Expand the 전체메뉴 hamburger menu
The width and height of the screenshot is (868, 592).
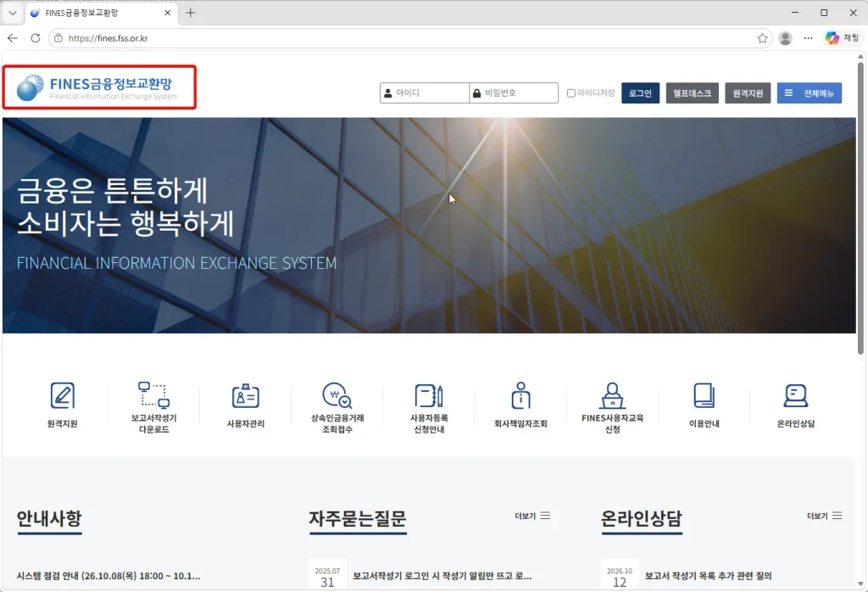(809, 93)
